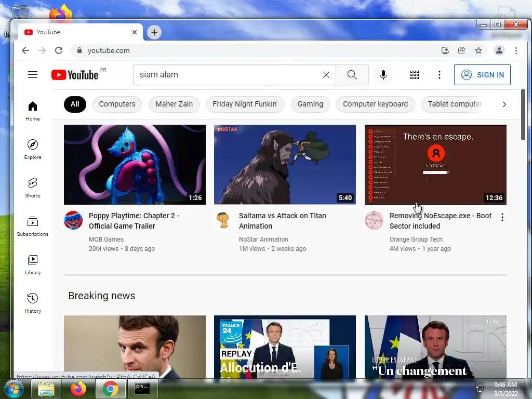Viewport: 532px width, 399px height.
Task: Click the taskbar clock showing 9:46 AM
Action: [506, 389]
